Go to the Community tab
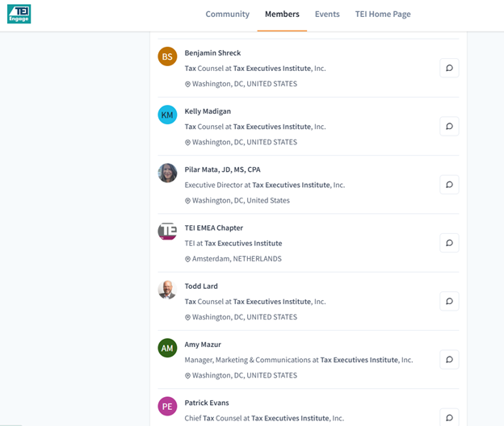This screenshot has height=426, width=504. (x=227, y=15)
